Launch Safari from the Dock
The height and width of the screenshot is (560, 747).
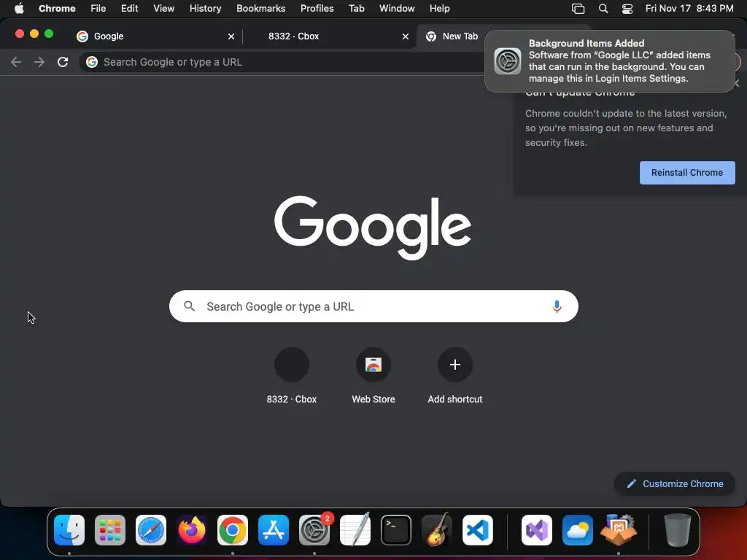coord(151,530)
